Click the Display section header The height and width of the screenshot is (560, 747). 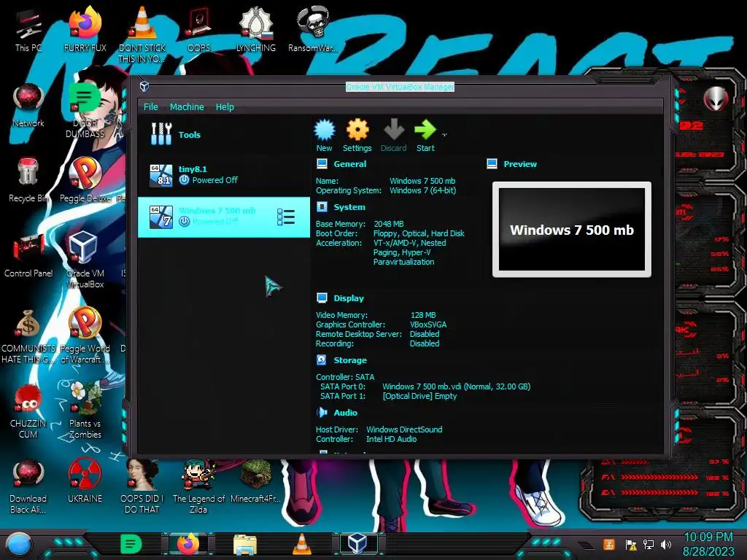click(x=348, y=298)
